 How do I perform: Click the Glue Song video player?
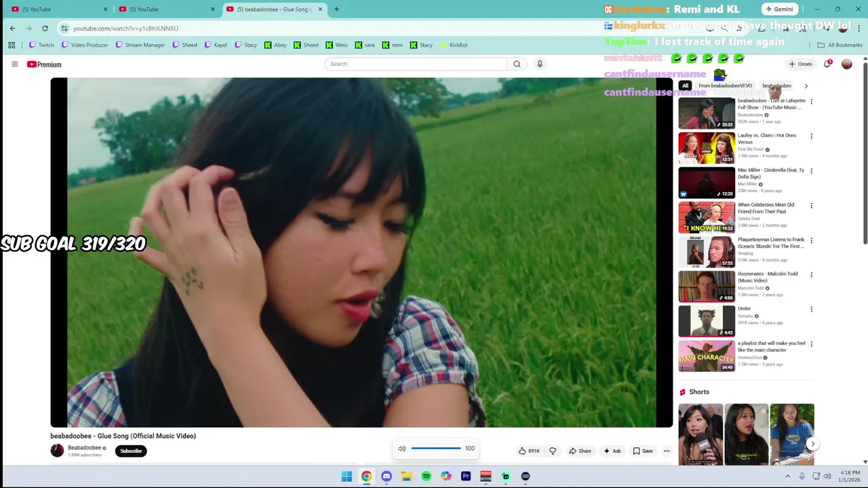(x=361, y=252)
